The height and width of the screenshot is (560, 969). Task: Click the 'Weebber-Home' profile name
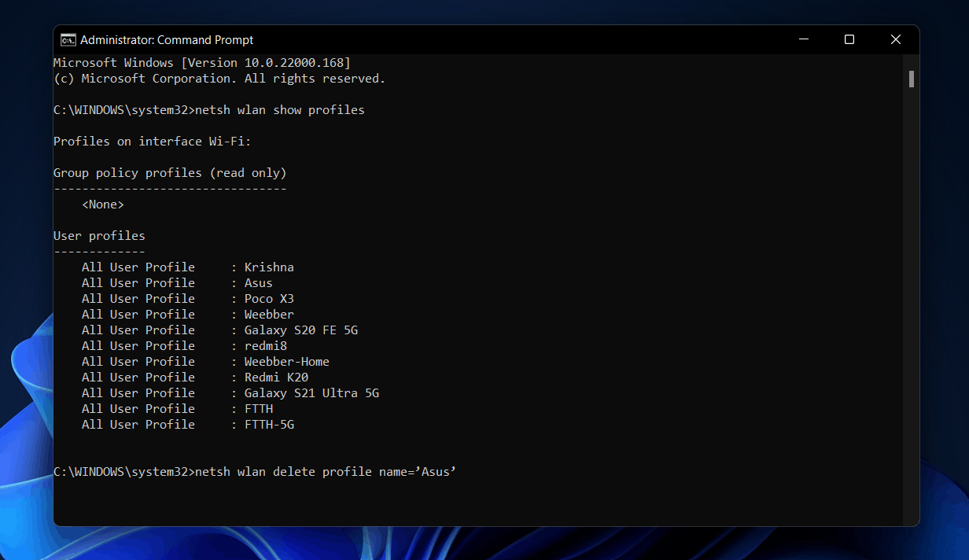pyautogui.click(x=286, y=362)
